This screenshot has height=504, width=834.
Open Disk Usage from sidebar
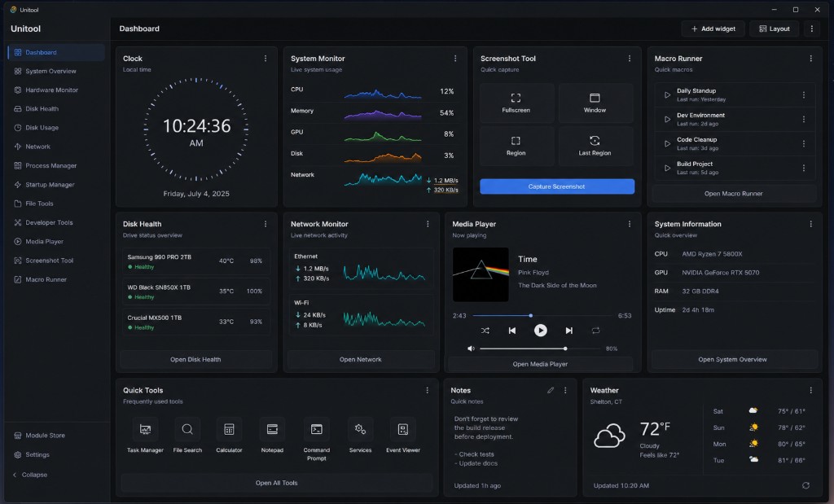point(56,128)
